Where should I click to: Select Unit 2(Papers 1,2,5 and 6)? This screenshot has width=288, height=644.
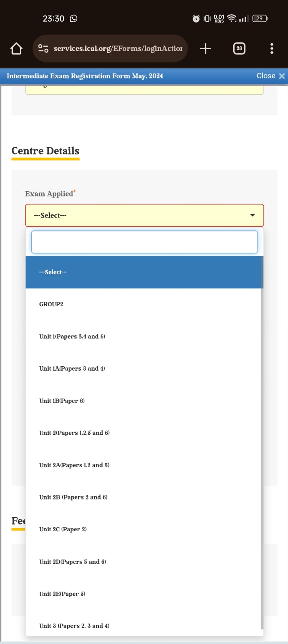[143, 433]
